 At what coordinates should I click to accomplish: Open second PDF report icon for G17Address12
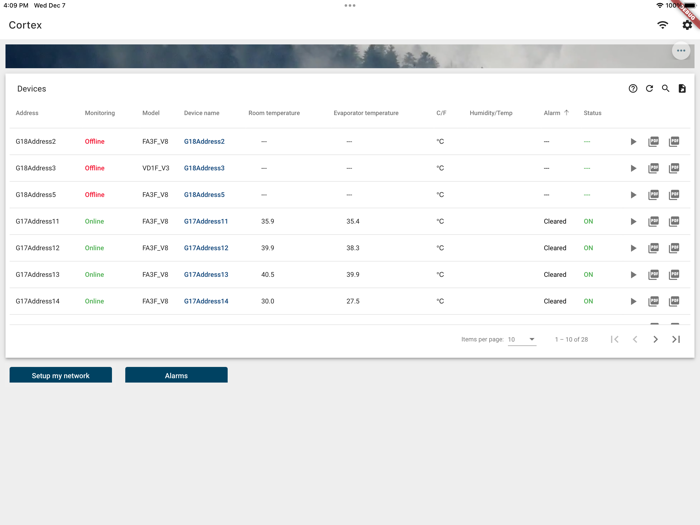tap(674, 248)
